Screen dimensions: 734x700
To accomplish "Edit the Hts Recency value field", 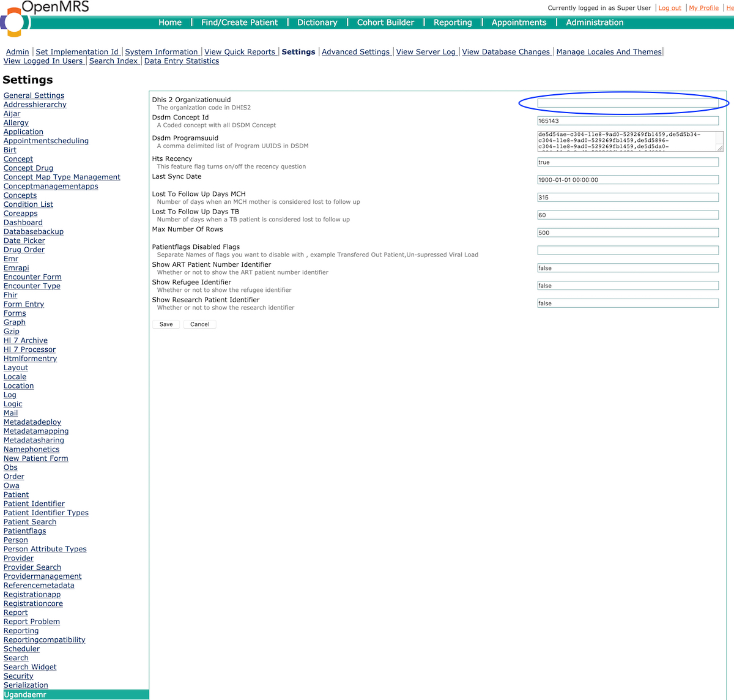I will 628,162.
